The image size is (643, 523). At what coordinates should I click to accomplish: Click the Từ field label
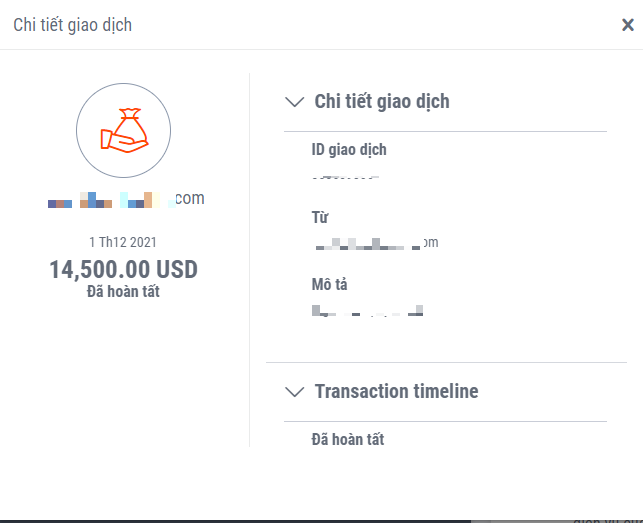click(x=320, y=217)
